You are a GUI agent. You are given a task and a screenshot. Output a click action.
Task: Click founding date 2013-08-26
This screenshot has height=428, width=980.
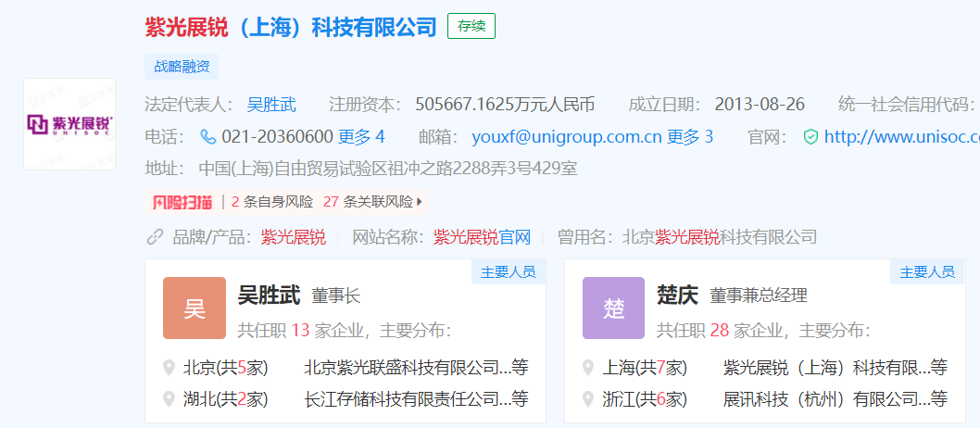pos(760,105)
